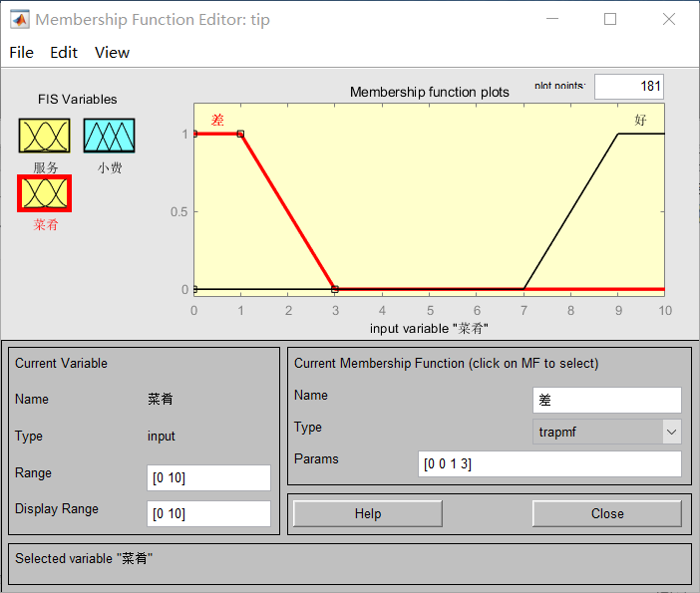This screenshot has height=593, width=700.
Task: Open the View menu
Action: (112, 52)
